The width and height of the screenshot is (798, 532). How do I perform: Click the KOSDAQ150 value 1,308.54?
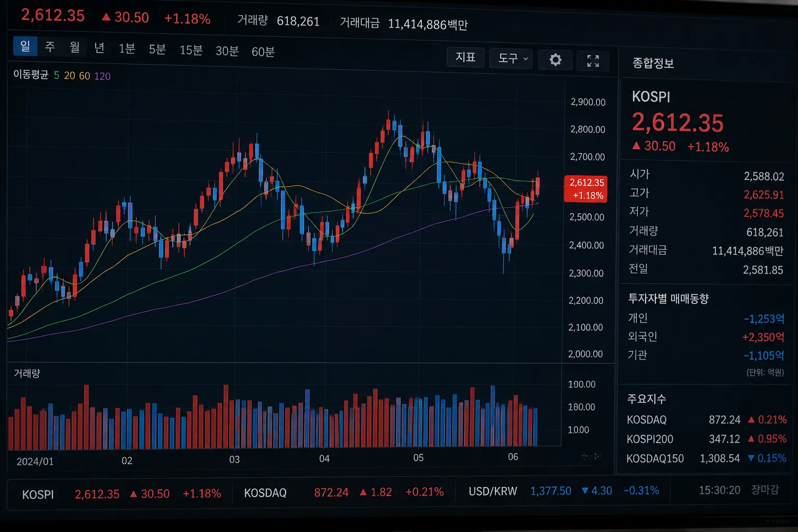[720, 458]
